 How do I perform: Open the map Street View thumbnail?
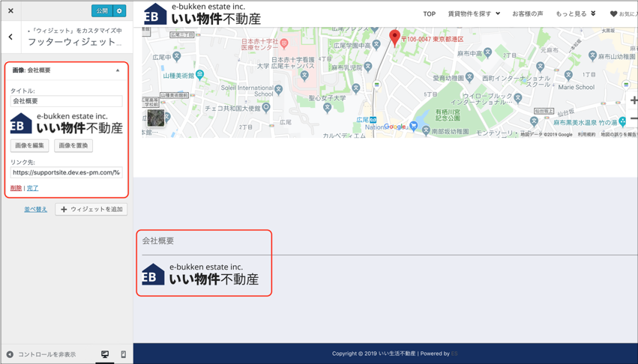pos(155,117)
